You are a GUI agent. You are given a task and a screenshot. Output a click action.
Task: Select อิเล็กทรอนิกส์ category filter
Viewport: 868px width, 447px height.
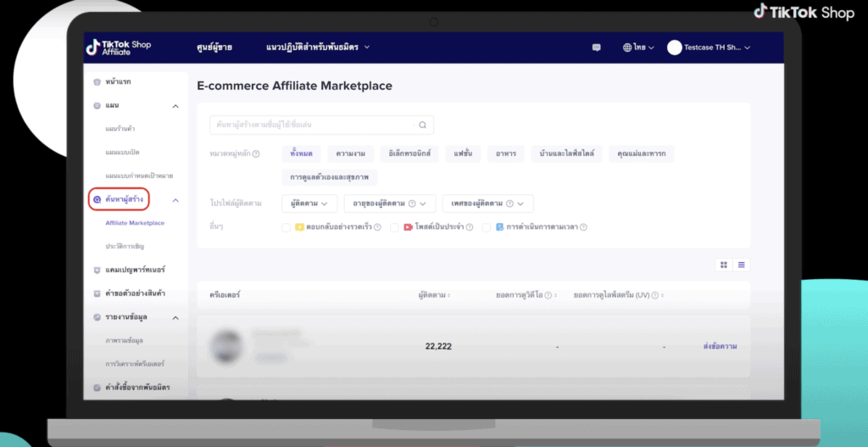pyautogui.click(x=409, y=154)
